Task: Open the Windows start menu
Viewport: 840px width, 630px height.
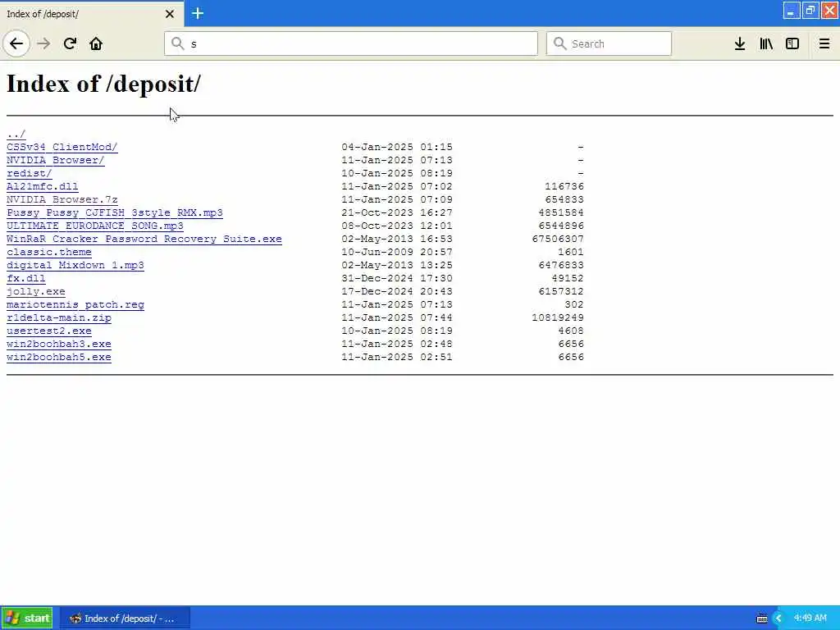Action: 27,619
